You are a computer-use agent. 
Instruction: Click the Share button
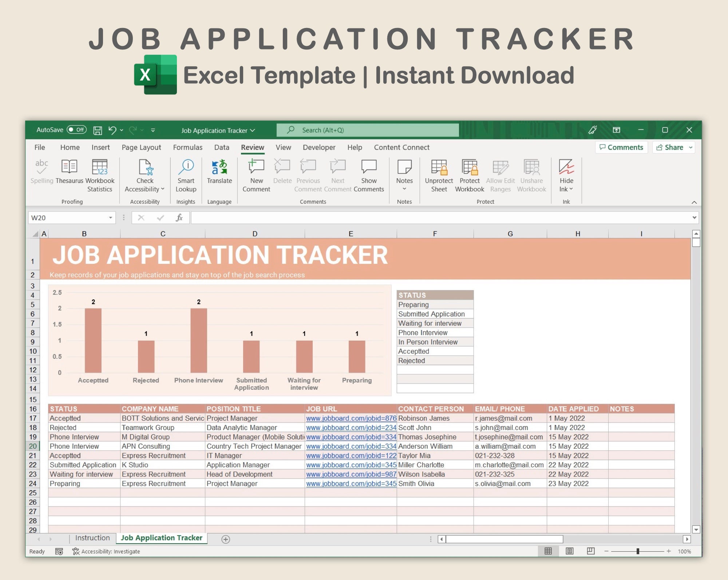click(670, 147)
